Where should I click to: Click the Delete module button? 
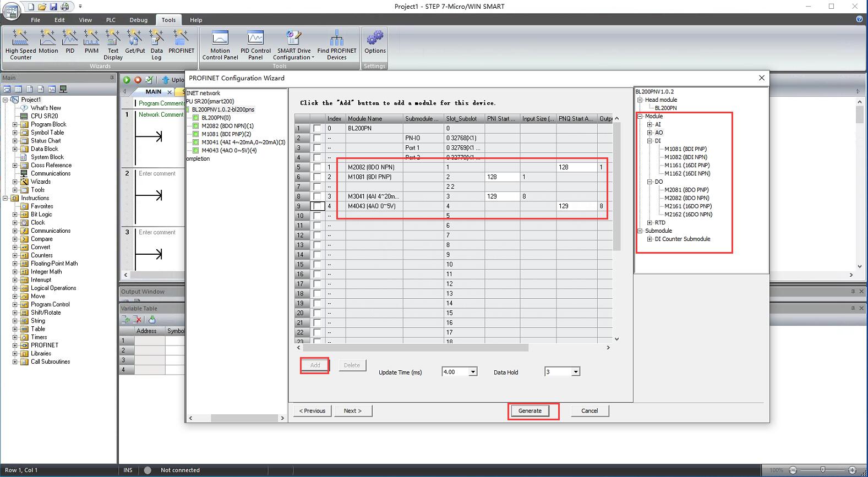pos(352,365)
